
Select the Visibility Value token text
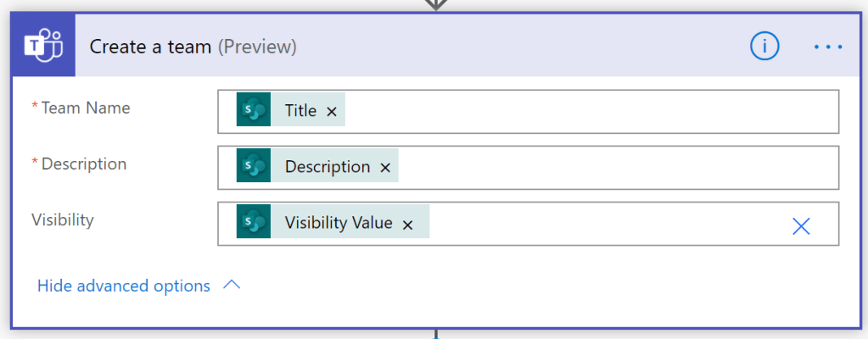pyautogui.click(x=338, y=223)
